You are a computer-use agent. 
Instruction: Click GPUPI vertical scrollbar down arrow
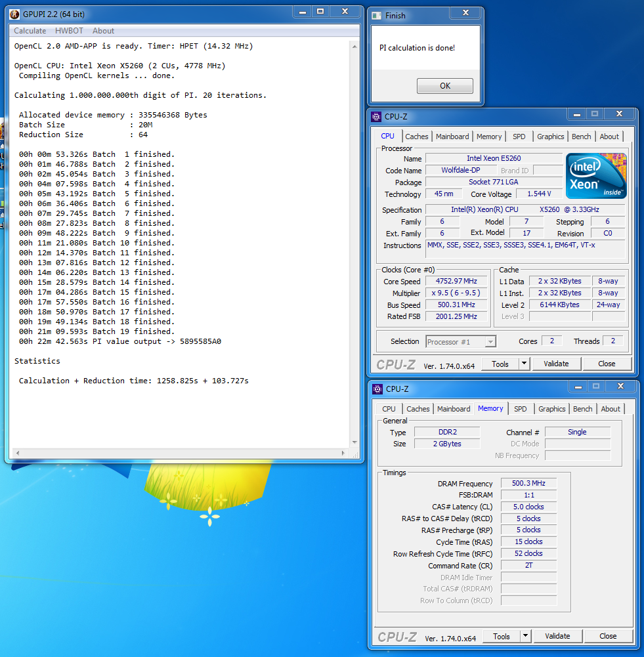click(354, 442)
